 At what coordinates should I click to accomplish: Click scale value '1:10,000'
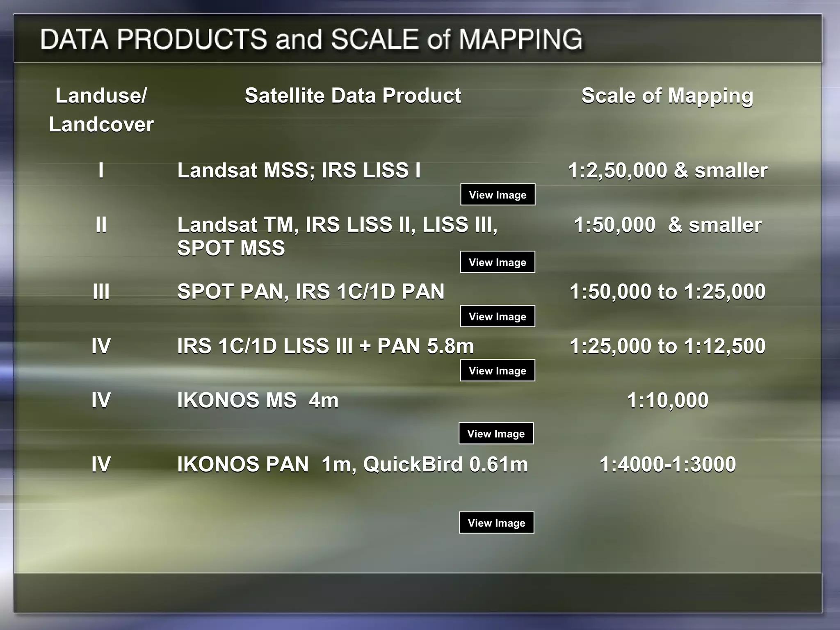(x=668, y=400)
